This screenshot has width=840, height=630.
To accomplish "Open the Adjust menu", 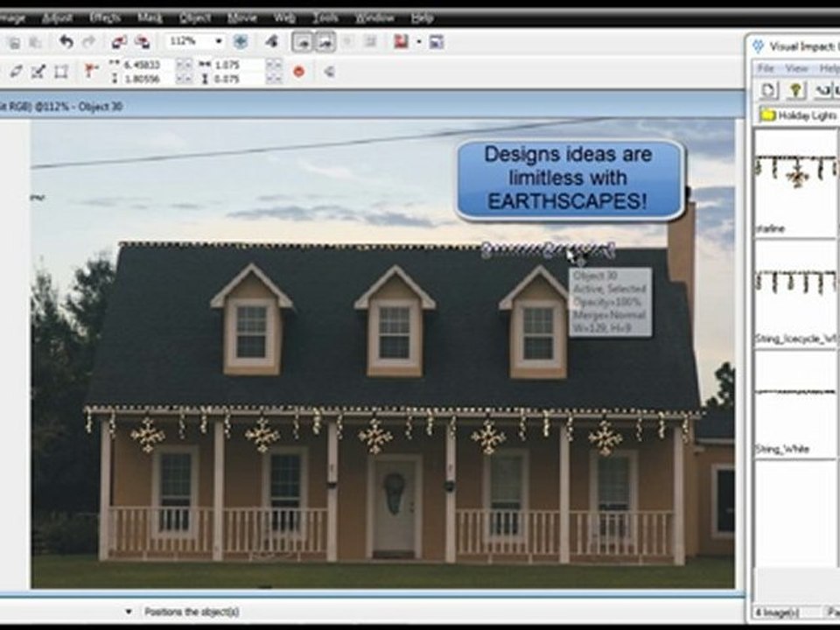I will [x=57, y=18].
